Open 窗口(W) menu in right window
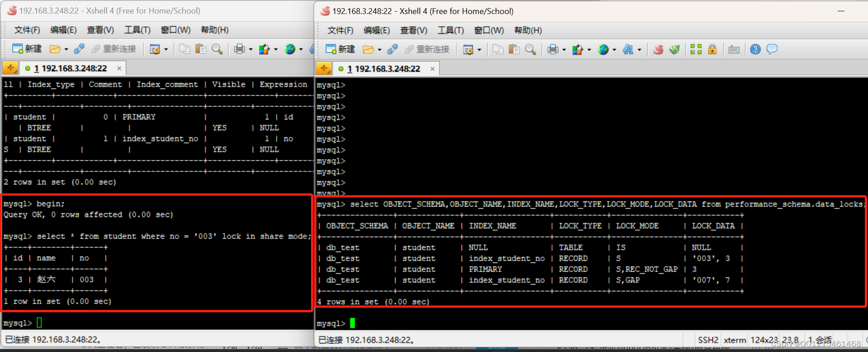This screenshot has height=352, width=868. (489, 30)
